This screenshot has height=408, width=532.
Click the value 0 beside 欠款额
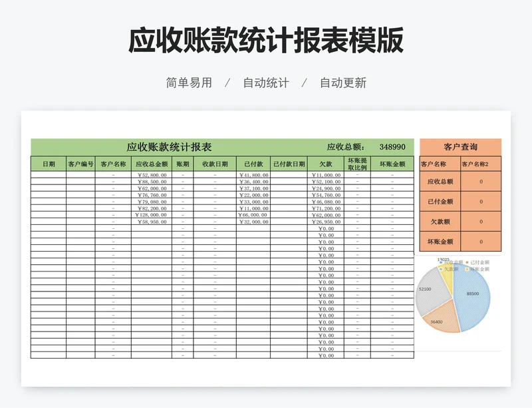click(x=481, y=222)
